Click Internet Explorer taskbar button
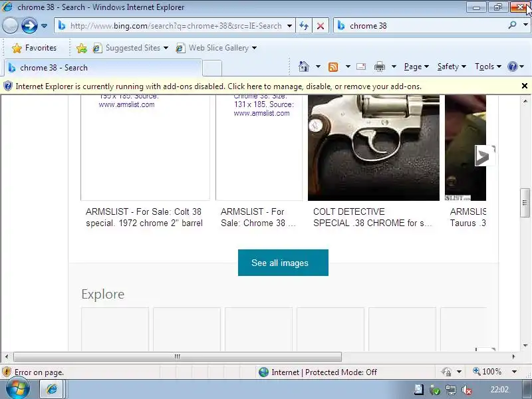The width and height of the screenshot is (532, 399). tap(52, 389)
